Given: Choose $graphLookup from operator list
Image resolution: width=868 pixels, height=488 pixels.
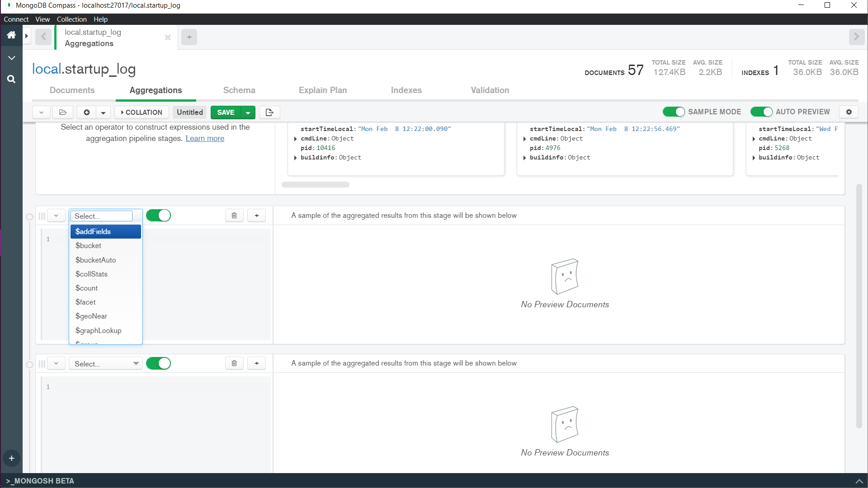Looking at the screenshot, I should pos(106,330).
